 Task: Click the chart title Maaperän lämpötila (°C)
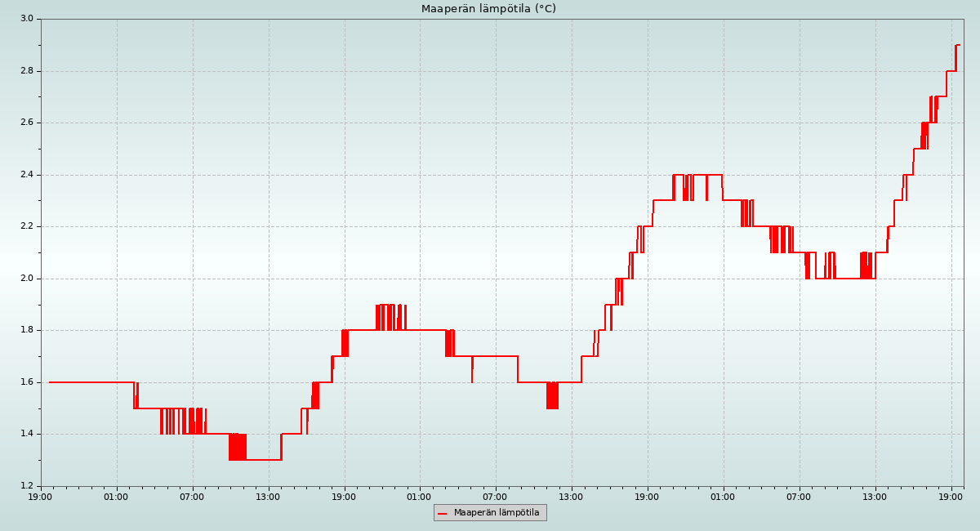coord(488,9)
